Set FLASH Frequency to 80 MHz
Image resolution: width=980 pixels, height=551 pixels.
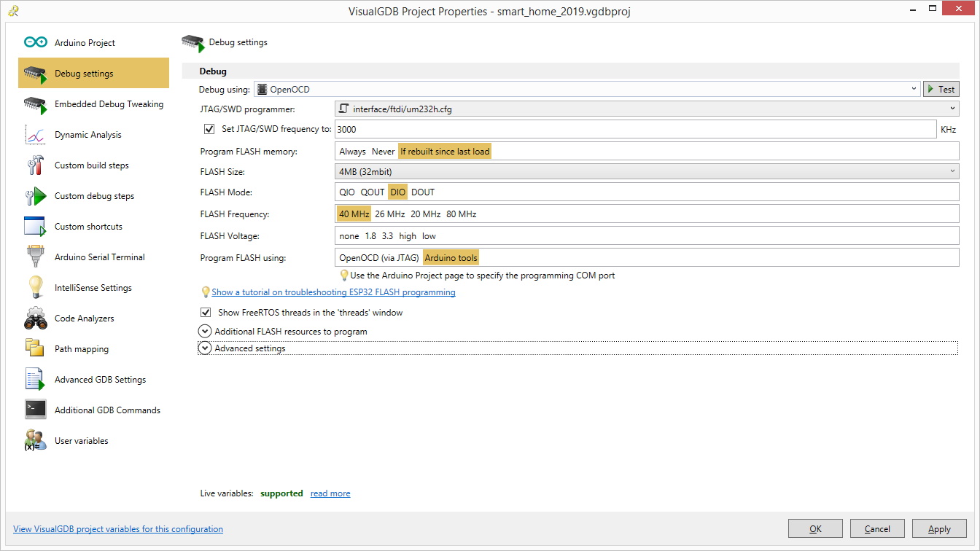pos(462,214)
